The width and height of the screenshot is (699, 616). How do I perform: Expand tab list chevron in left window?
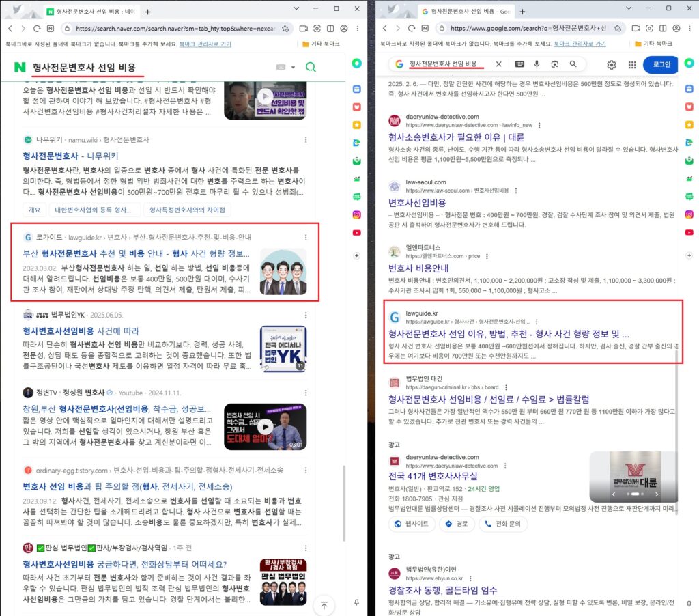tap(296, 8)
